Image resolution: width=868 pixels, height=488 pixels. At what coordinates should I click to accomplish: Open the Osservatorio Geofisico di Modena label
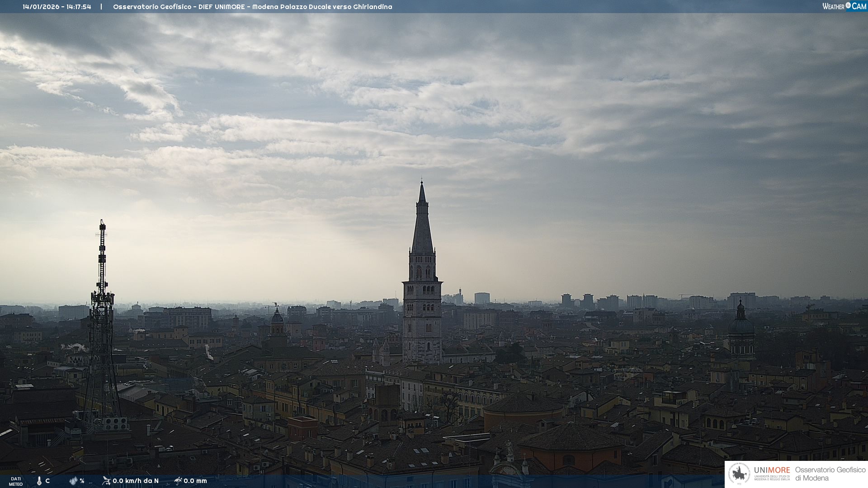coord(830,474)
